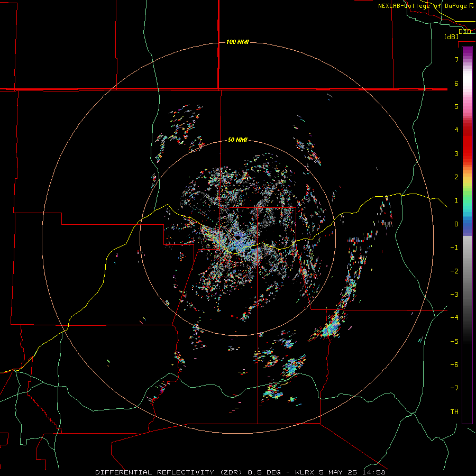Click the "-5" scale value

tap(454, 342)
